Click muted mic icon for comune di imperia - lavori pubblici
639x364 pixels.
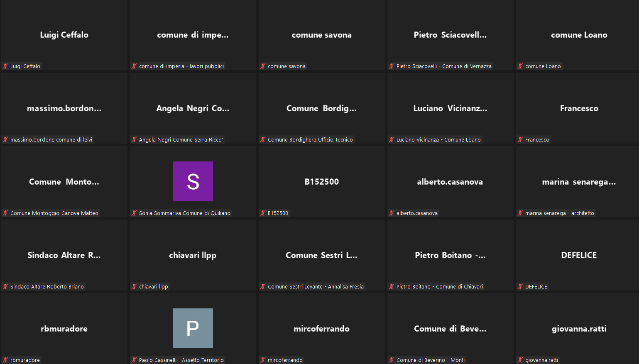(134, 66)
